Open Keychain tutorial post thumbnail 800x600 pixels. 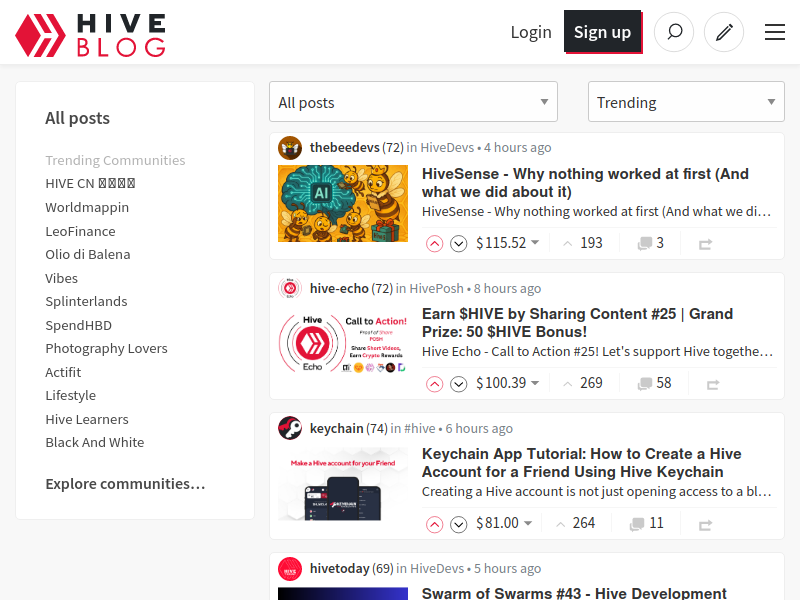point(343,484)
